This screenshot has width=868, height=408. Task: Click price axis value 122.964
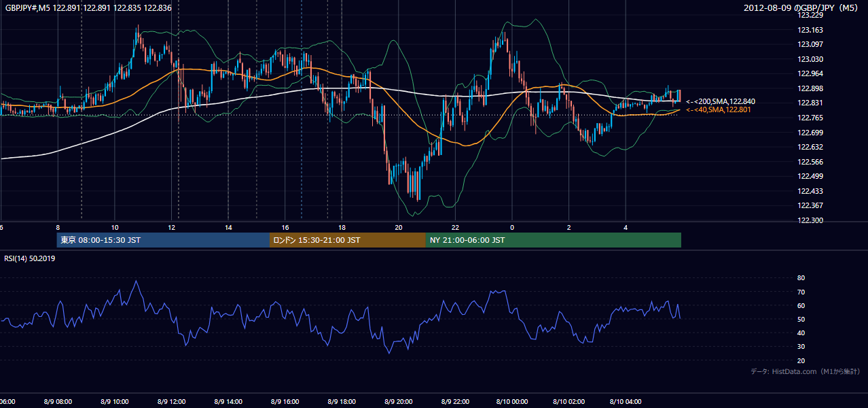(x=811, y=73)
